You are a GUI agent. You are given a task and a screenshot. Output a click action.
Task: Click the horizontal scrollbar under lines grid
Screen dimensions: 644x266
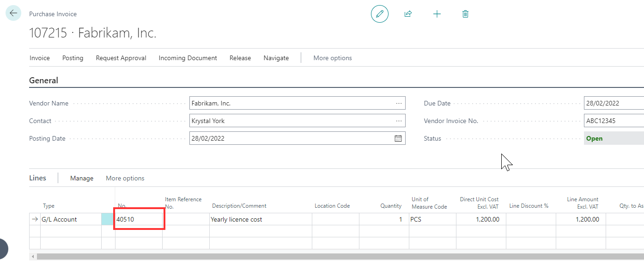323,256
